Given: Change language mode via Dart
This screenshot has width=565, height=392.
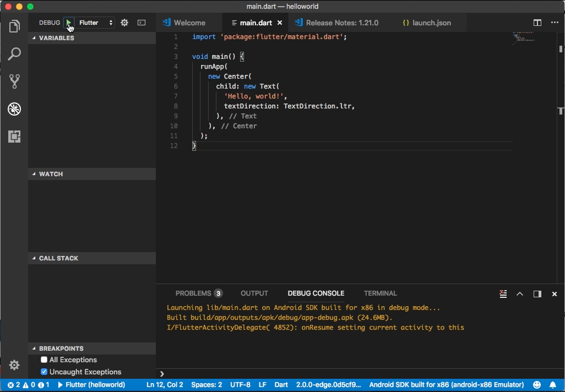Looking at the screenshot, I should (281, 385).
